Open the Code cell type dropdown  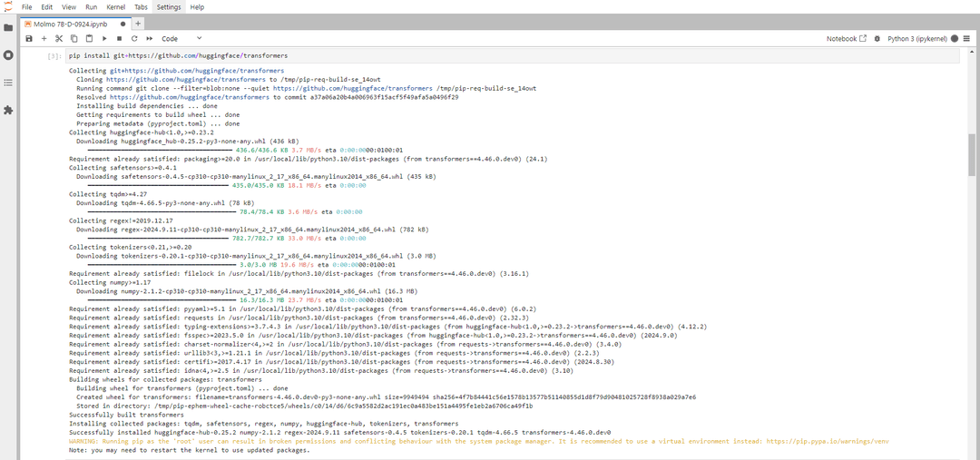point(181,39)
